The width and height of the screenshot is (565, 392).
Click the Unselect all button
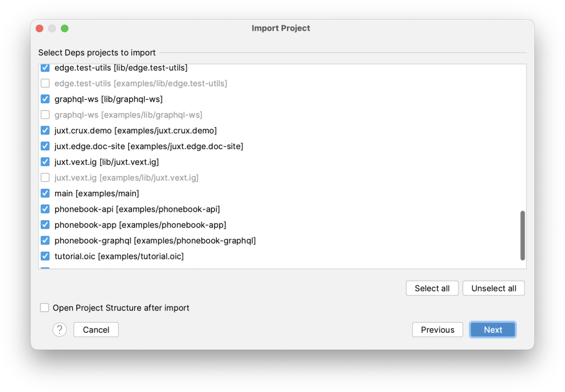coord(494,288)
